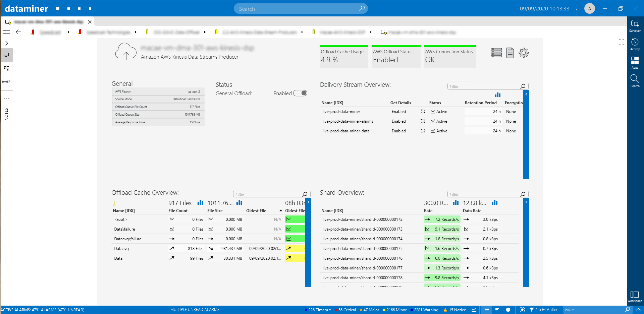Select the Dataavg row in Offload Cache
Viewport: 644px width, 314px height.
[208, 249]
